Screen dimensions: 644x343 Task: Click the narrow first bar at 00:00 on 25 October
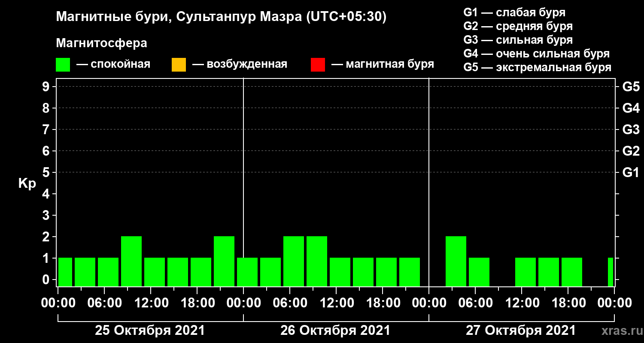click(x=65, y=272)
